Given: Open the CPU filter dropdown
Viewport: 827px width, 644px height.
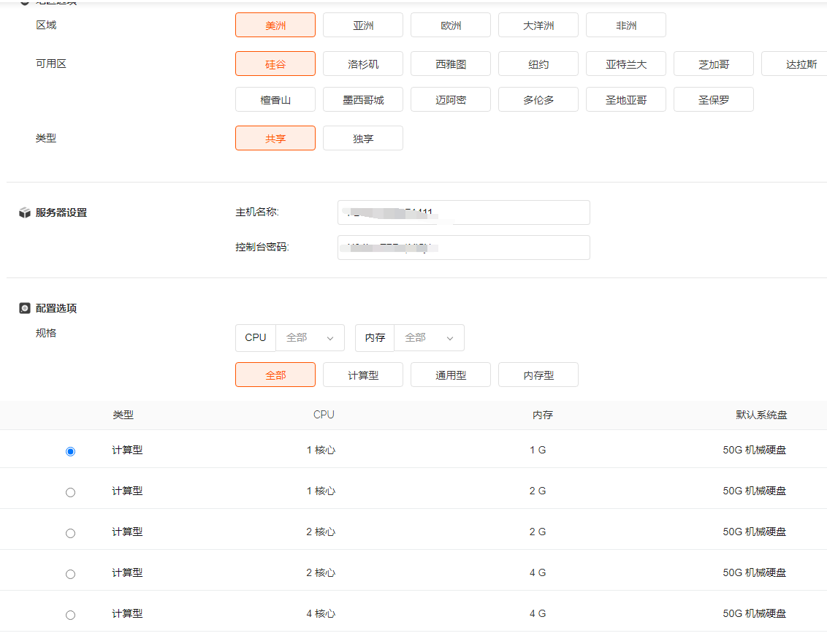Looking at the screenshot, I should coord(310,338).
